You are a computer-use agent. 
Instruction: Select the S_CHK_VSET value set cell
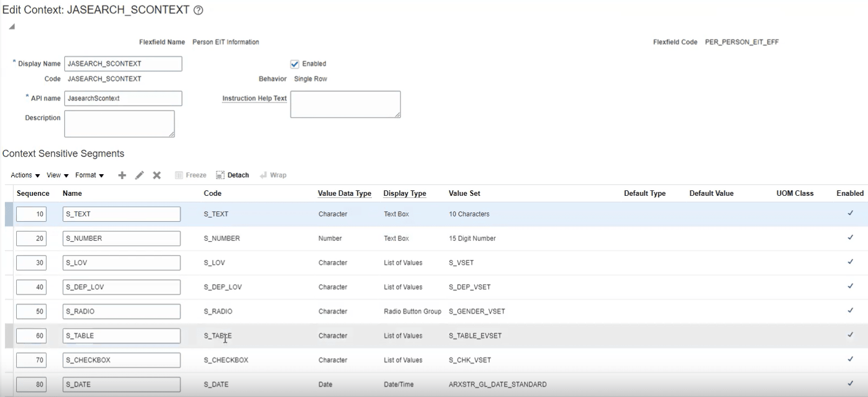point(470,360)
